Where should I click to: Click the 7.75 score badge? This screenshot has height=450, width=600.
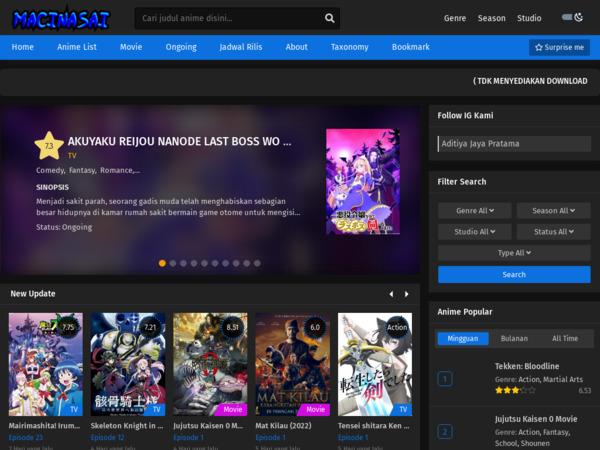(68, 328)
